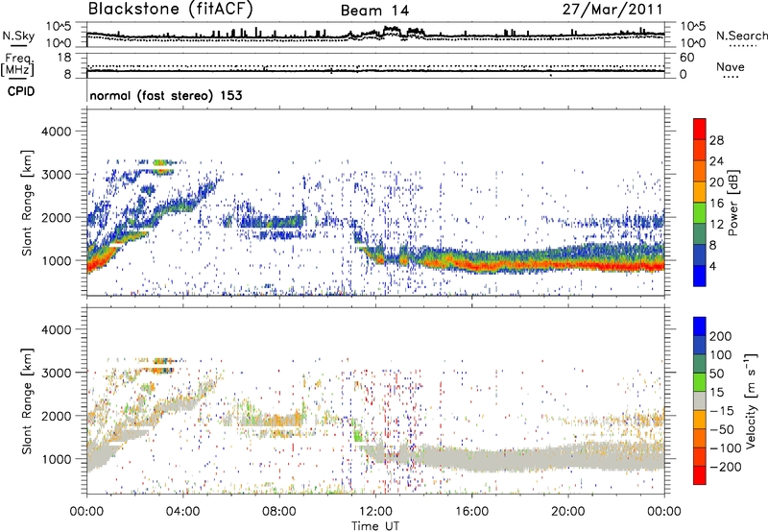This screenshot has height=532, width=768.
Task: Click the '28' tick on the Power scale
Action: 716,140
